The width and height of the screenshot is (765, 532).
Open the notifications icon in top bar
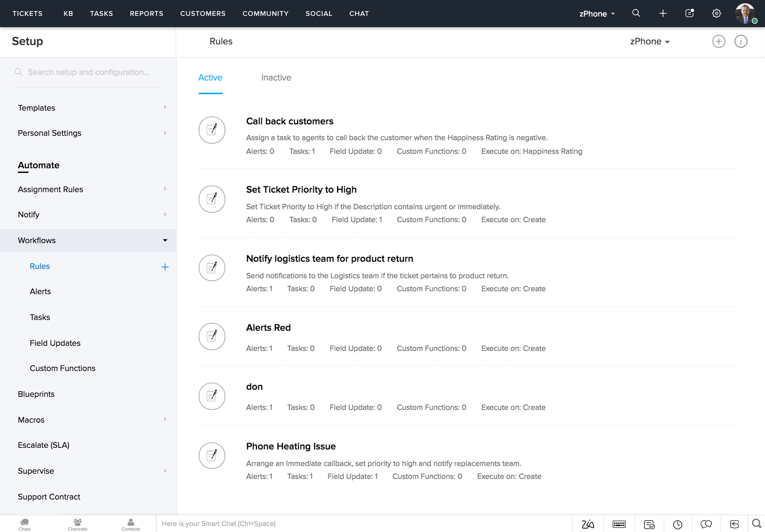pyautogui.click(x=689, y=13)
